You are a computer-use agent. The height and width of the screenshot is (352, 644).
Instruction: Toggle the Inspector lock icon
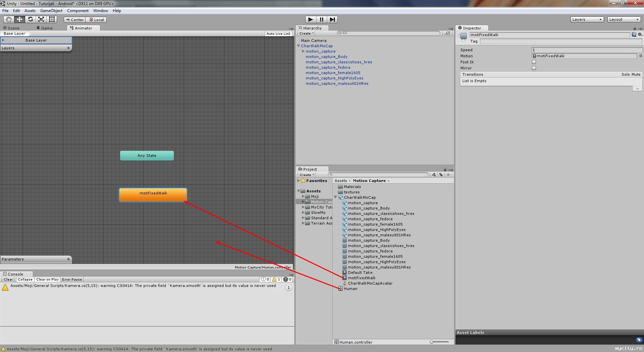pos(635,28)
